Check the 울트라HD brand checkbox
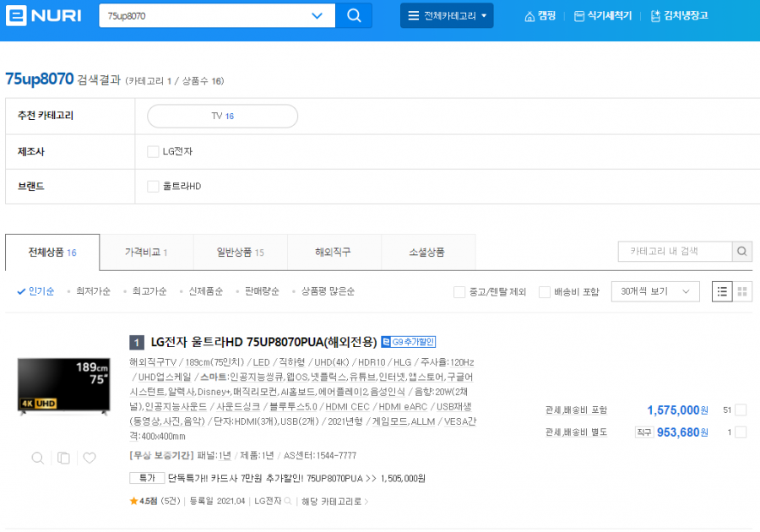760x532 pixels. click(153, 187)
